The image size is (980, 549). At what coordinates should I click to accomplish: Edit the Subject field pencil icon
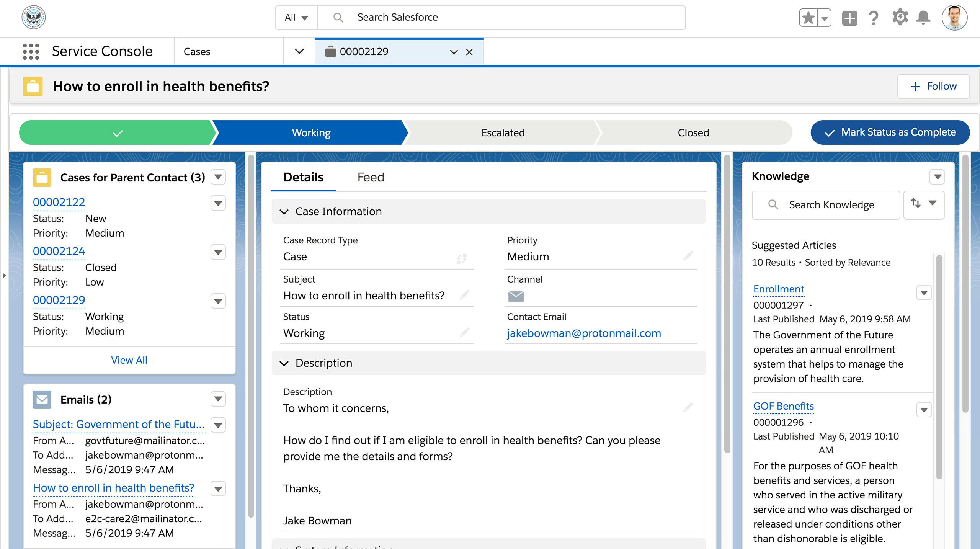pyautogui.click(x=465, y=295)
